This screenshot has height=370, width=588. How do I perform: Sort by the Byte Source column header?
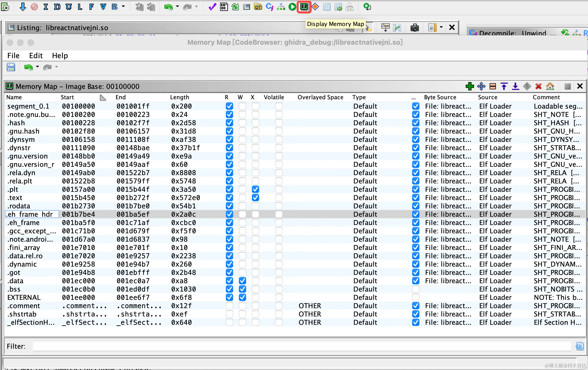[440, 97]
